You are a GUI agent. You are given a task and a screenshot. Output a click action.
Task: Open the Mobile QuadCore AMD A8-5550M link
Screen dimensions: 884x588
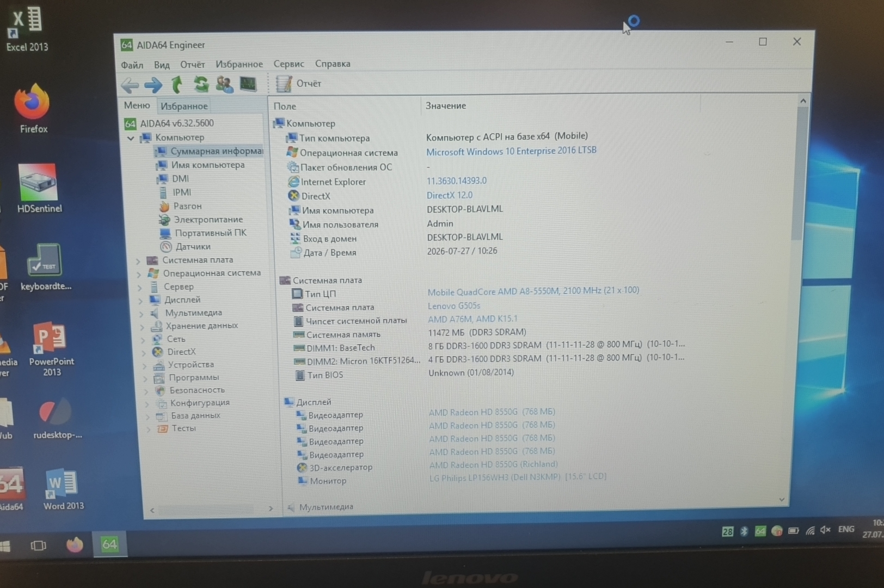tap(533, 291)
